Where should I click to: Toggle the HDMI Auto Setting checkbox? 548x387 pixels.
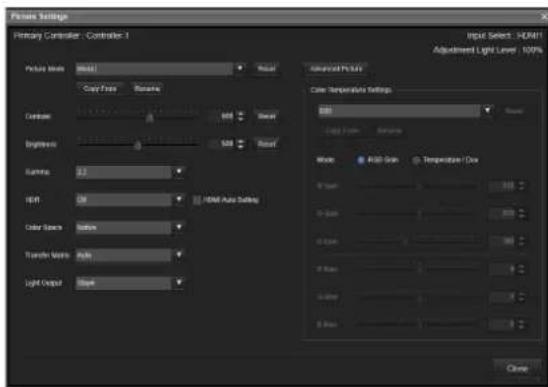pyautogui.click(x=197, y=200)
